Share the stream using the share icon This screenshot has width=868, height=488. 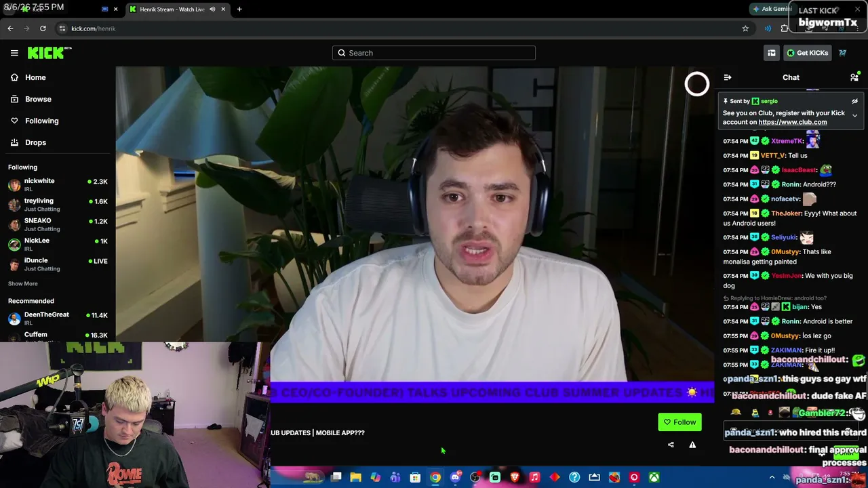point(671,445)
